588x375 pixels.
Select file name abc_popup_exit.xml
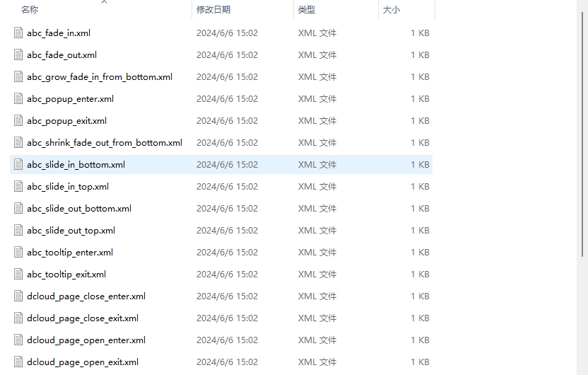[x=66, y=121]
